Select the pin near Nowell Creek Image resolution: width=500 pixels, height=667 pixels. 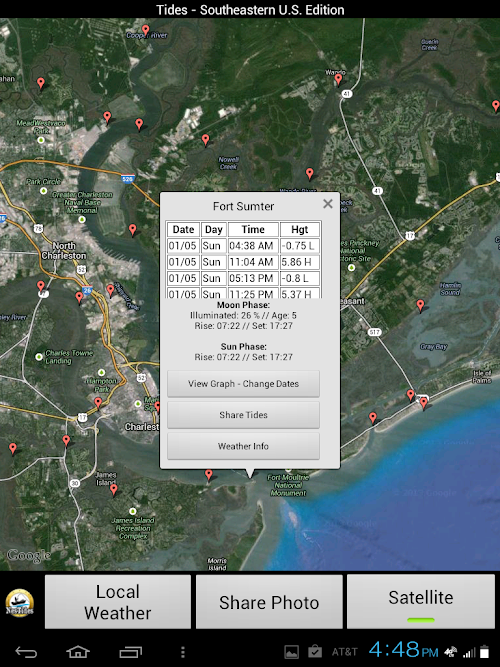[206, 140]
